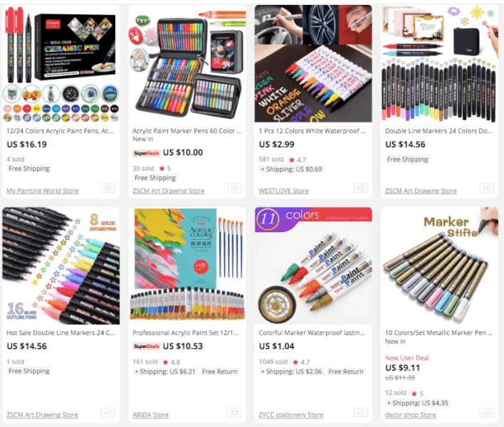504x427 pixels.
Task: Open My Painting World Store link
Action: (x=43, y=191)
